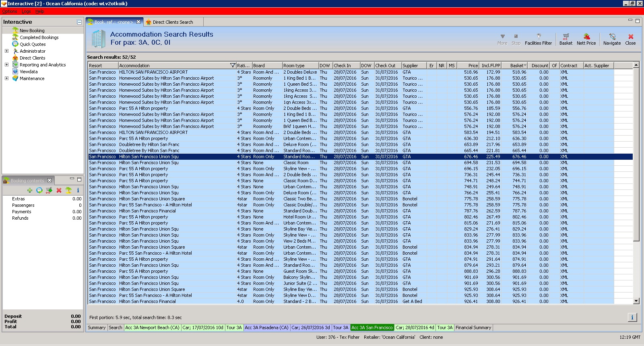Screen dimensions: 644x346
Task: Select the Payments row in Booking contents
Action: point(43,212)
